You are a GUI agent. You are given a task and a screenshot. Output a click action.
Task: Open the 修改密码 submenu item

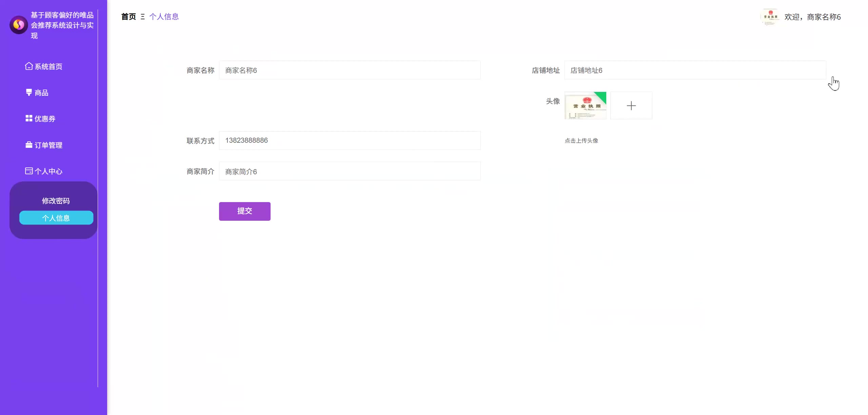56,201
